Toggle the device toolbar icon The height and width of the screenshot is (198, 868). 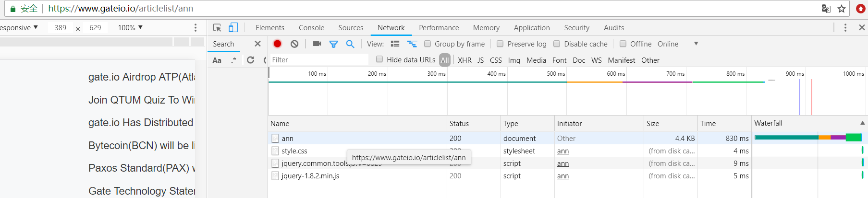pos(233,28)
